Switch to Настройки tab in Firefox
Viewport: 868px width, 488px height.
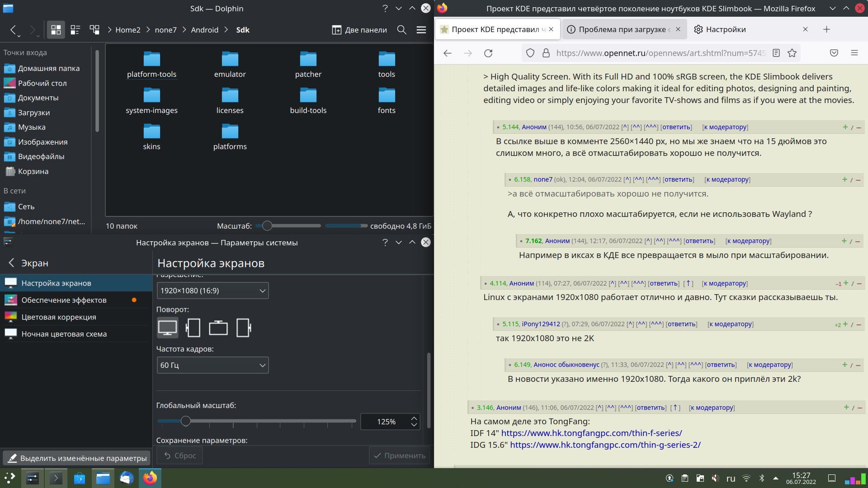pyautogui.click(x=726, y=29)
